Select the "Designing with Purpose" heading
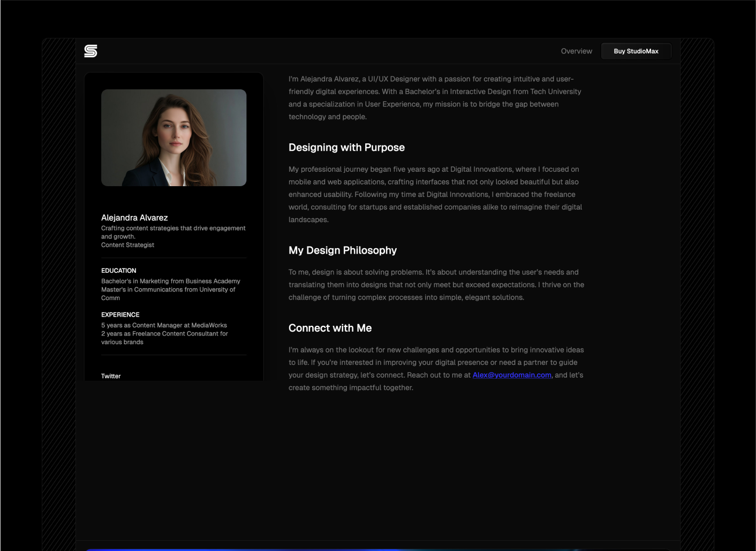756x551 pixels. [x=346, y=147]
